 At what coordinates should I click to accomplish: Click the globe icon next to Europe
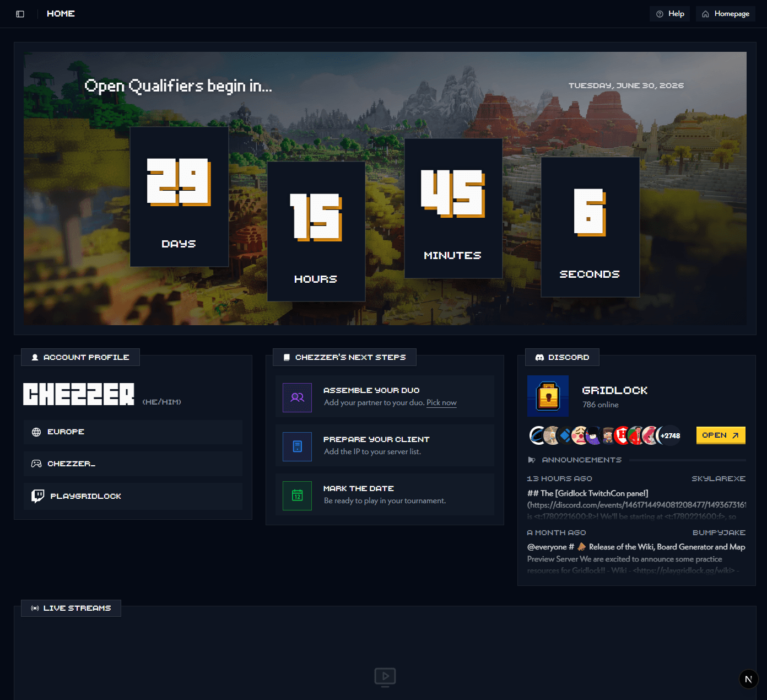tap(36, 432)
